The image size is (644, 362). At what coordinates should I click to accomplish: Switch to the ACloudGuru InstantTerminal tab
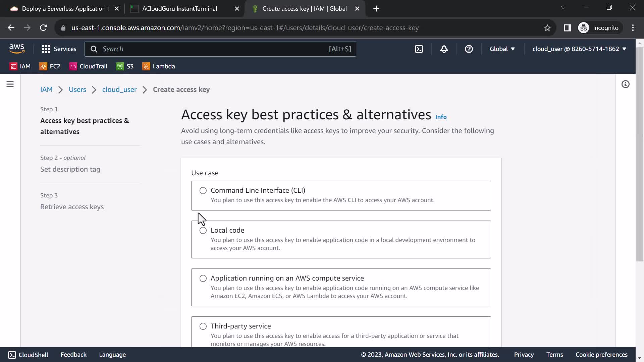179,9
